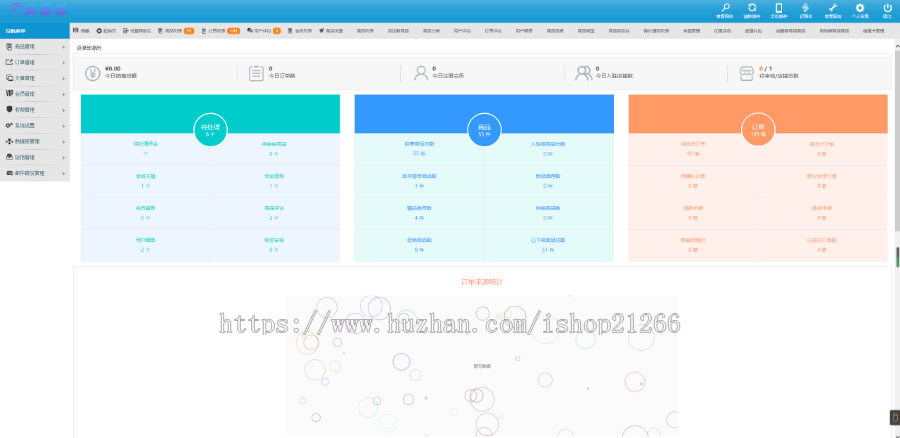Click the wrench icon in the top header
This screenshot has height=438, width=900.
(x=834, y=7)
